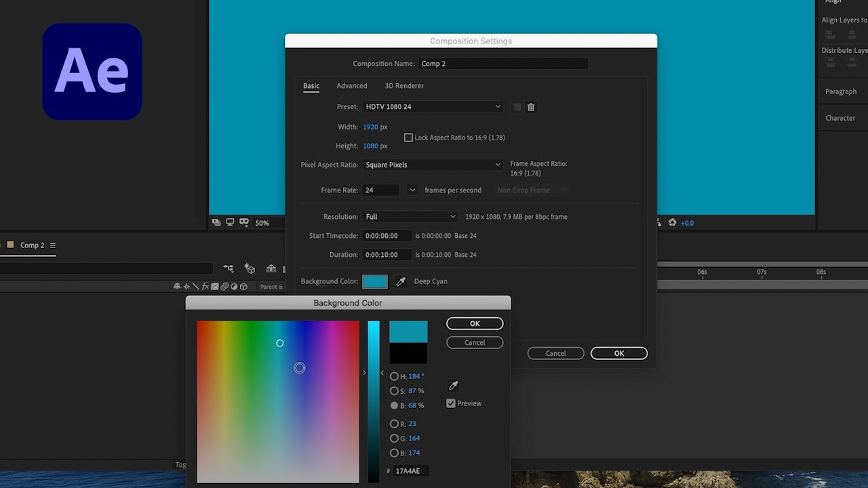The image size is (868, 488).
Task: Toggle mask and shape path visibility icon
Action: click(x=244, y=222)
